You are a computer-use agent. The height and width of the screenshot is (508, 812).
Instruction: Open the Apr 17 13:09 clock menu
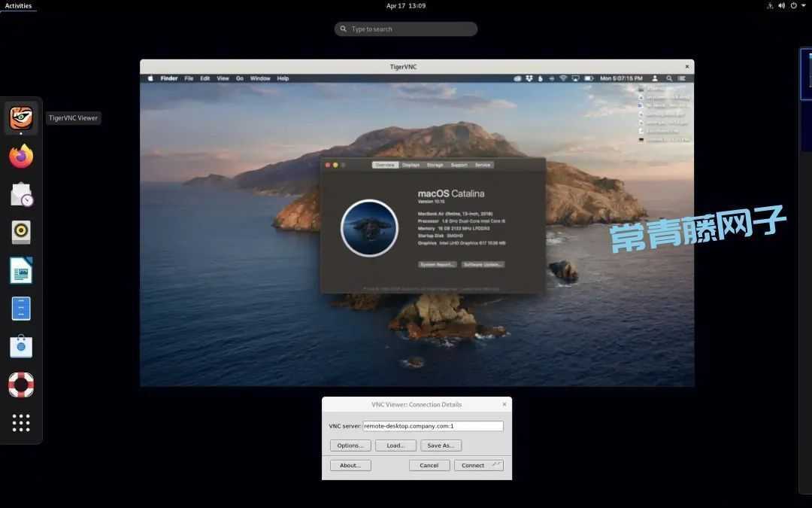[x=406, y=6]
